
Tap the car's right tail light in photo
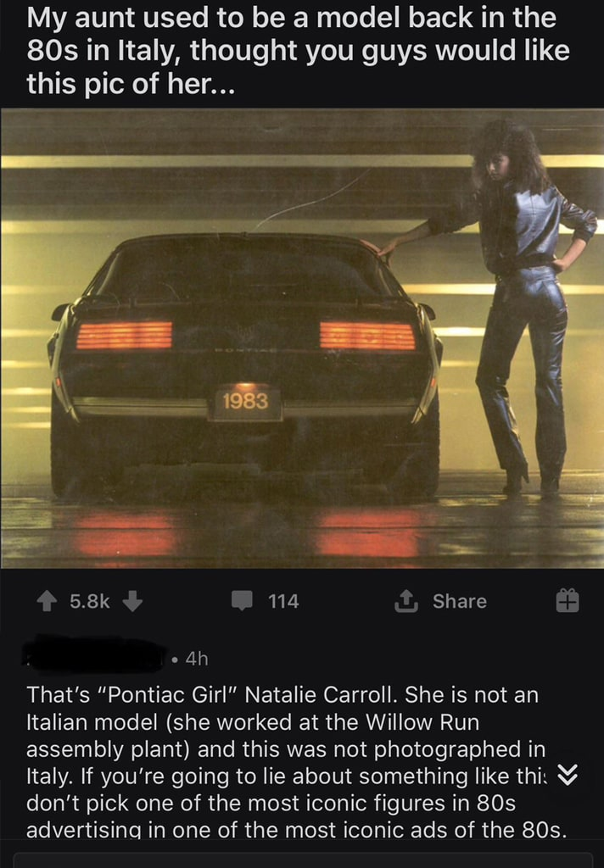(367, 336)
